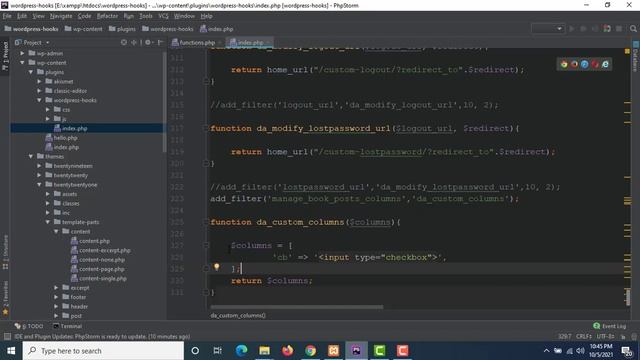Click the inspection status marker atop the editor scrollbar
This screenshot has width=640, height=360.
(x=627, y=51)
